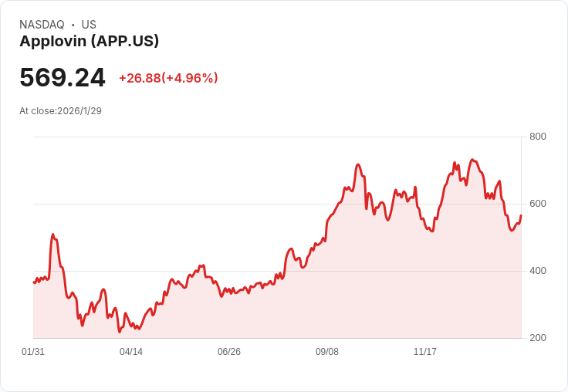Select the 01/31 date on x-axis

point(33,351)
